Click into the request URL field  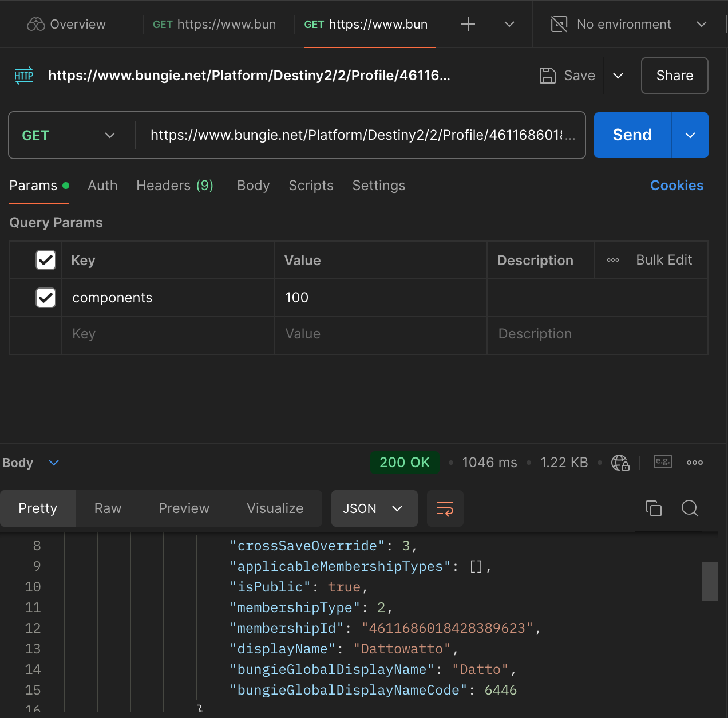[363, 135]
